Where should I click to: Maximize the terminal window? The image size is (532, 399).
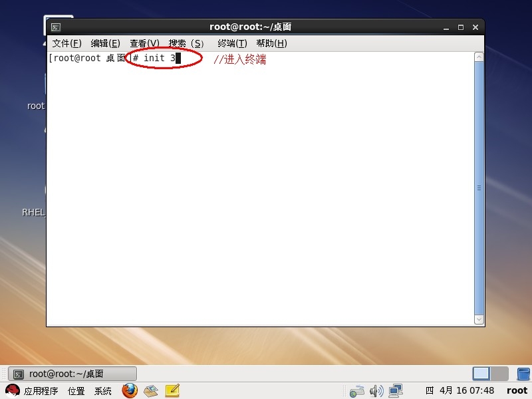pyautogui.click(x=461, y=27)
